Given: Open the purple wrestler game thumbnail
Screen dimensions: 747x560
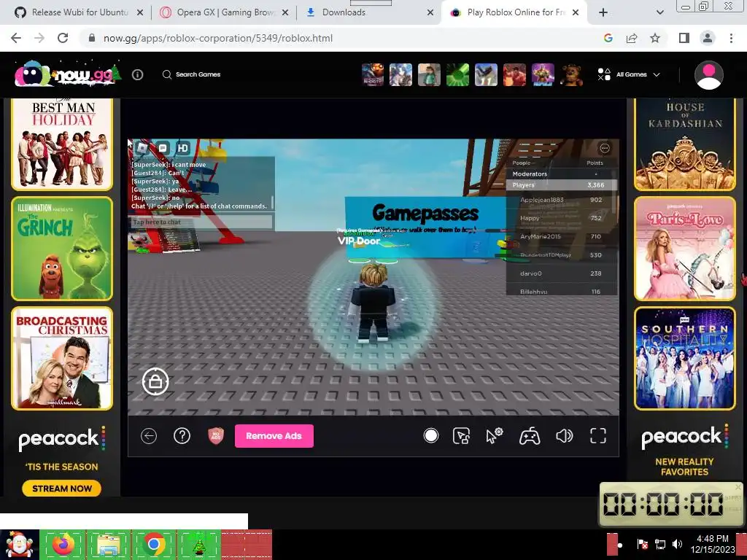Looking at the screenshot, I should click(x=543, y=75).
